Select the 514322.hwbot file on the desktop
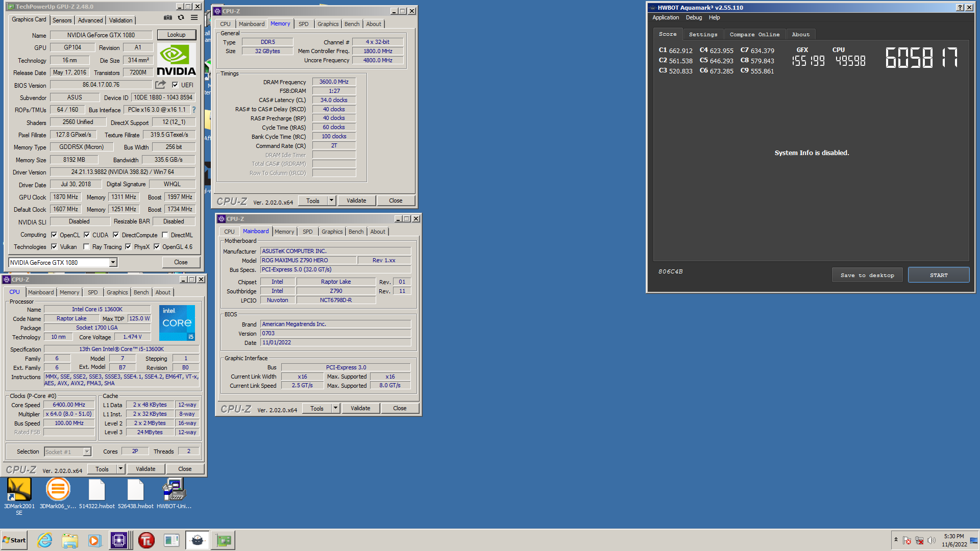The width and height of the screenshot is (980, 551). (96, 493)
